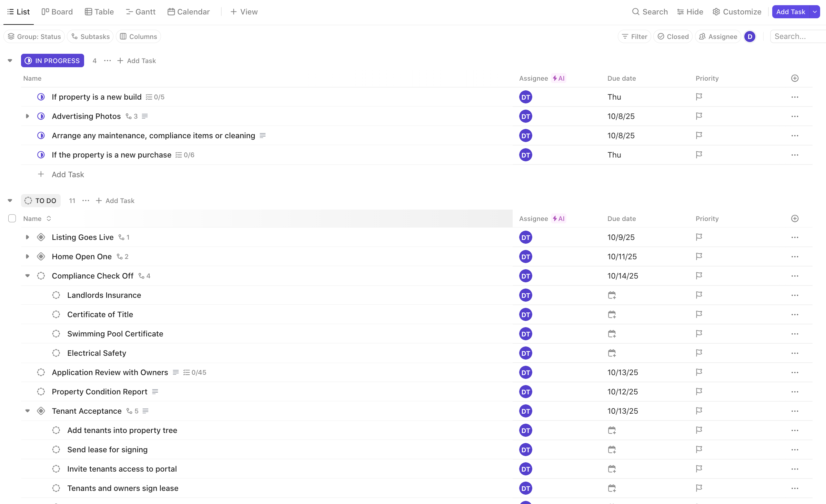Collapse Compliance Check Off subtasks
This screenshot has width=826, height=504.
tap(28, 276)
